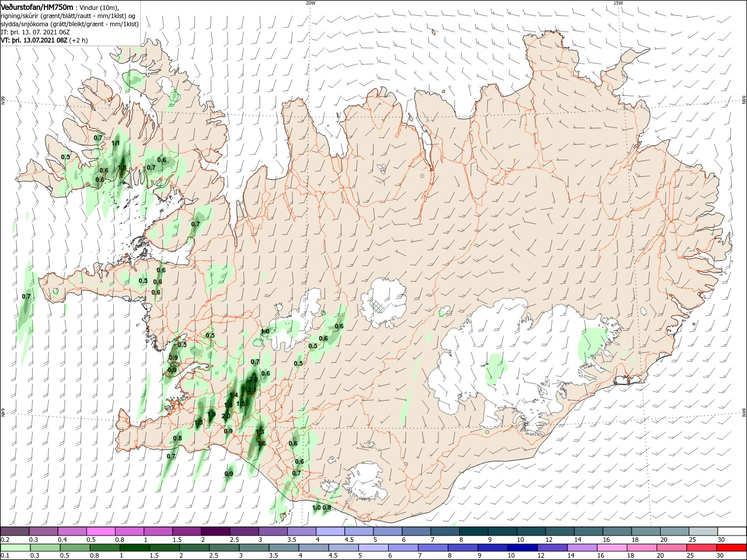Click the 'slydda/snjókoma (grátt/bleikt/grænt' description line
Viewport: 747px width, 560px height.
click(69, 24)
